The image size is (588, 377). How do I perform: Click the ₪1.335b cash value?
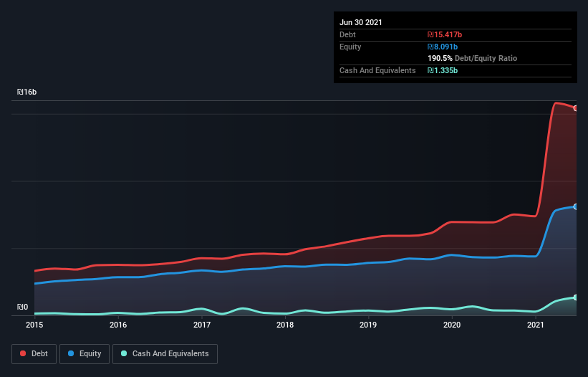(x=443, y=70)
